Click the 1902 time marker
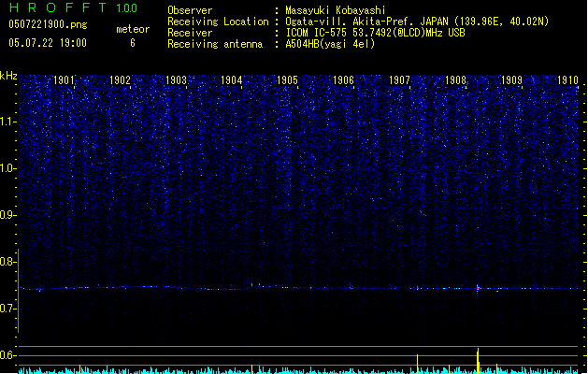 (120, 80)
